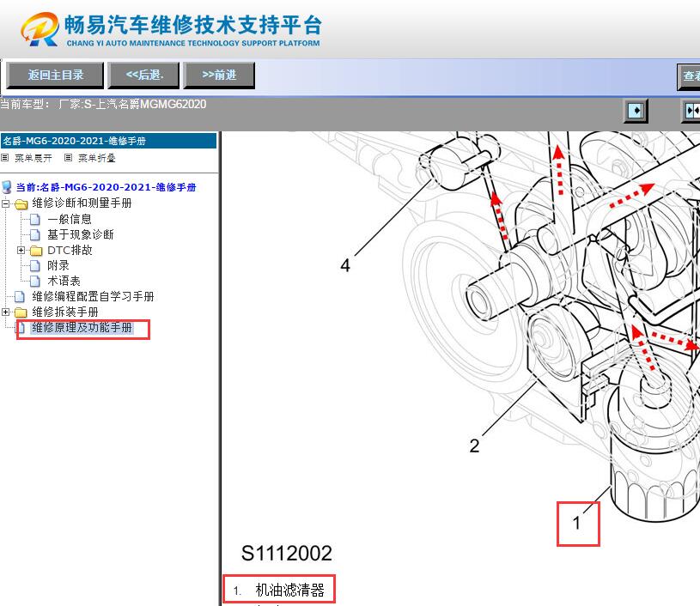Click the page icon next to 附录
Image resolution: width=700 pixels, height=606 pixels.
click(35, 266)
